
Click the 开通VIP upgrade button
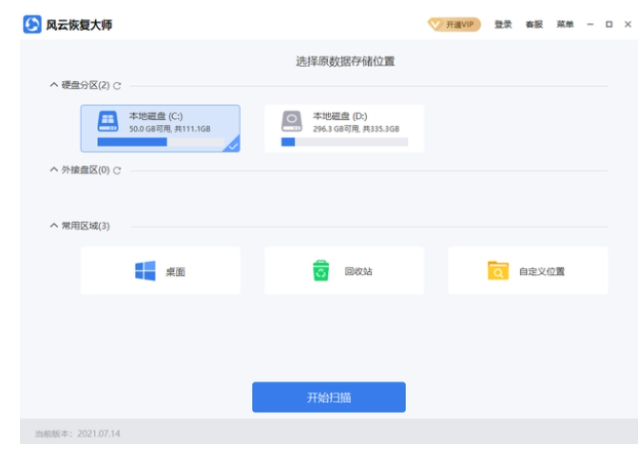[x=455, y=24]
